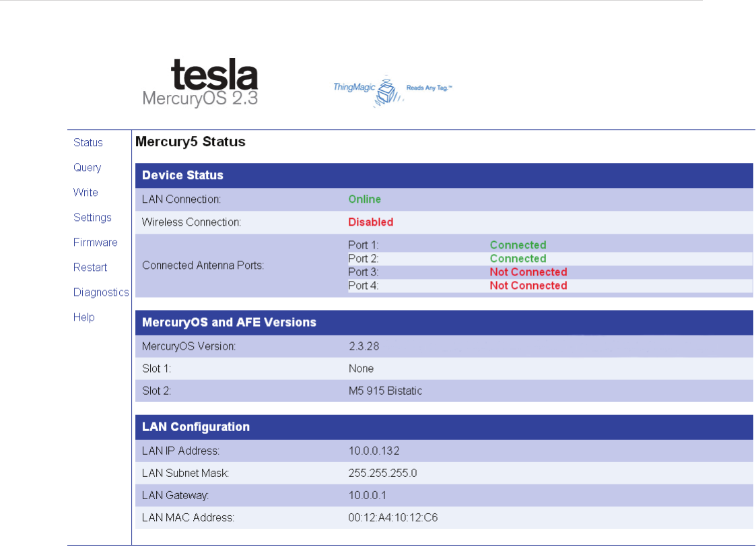
Task: Click the LAN Connection label
Action: (x=181, y=199)
